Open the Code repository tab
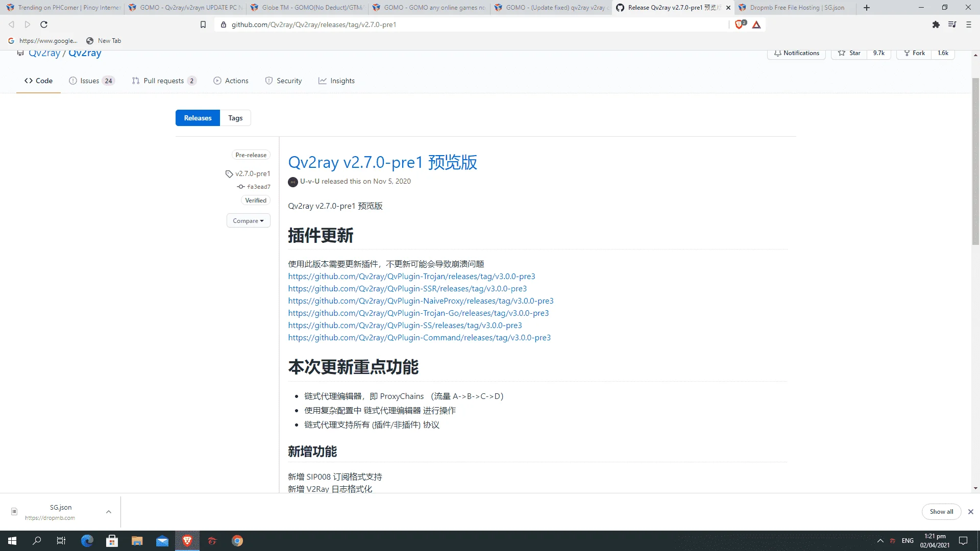Image resolution: width=980 pixels, height=551 pixels. click(x=38, y=81)
